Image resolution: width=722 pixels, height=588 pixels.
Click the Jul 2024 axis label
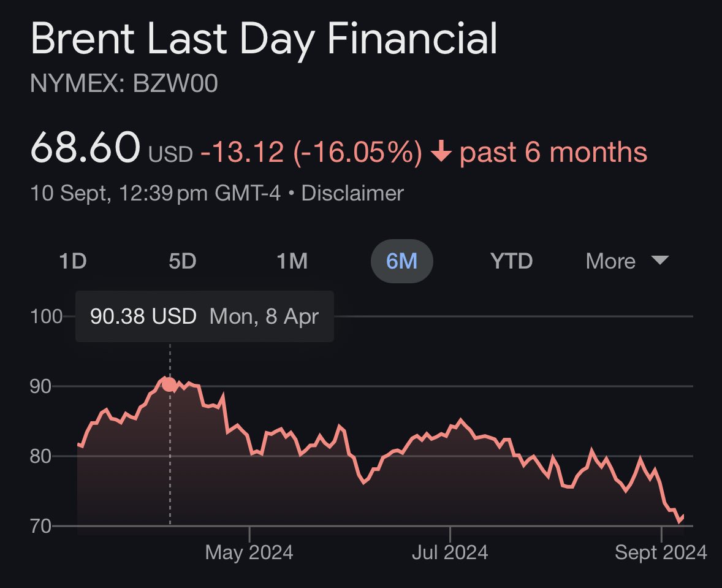(x=449, y=552)
